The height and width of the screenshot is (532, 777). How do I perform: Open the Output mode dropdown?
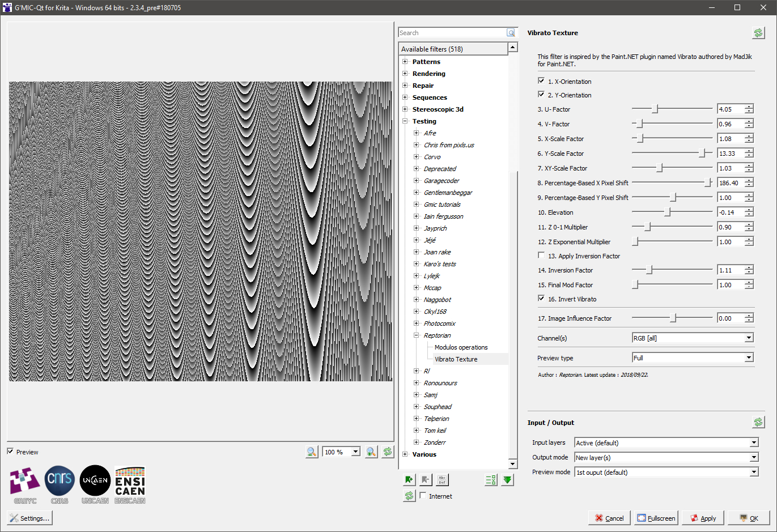666,457
